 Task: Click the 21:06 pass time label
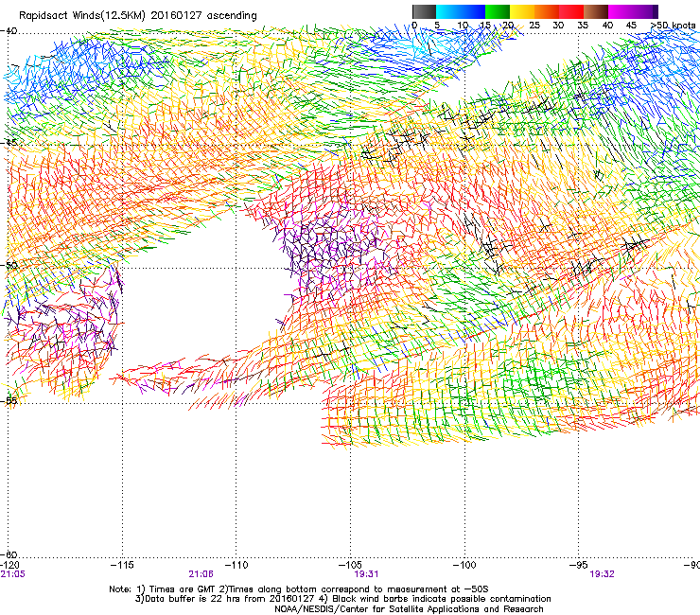point(201,574)
